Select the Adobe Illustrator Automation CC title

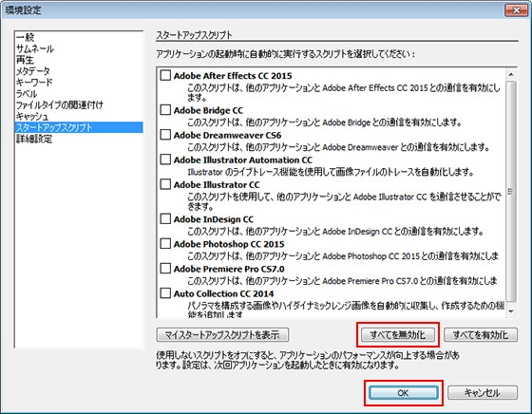click(243, 160)
